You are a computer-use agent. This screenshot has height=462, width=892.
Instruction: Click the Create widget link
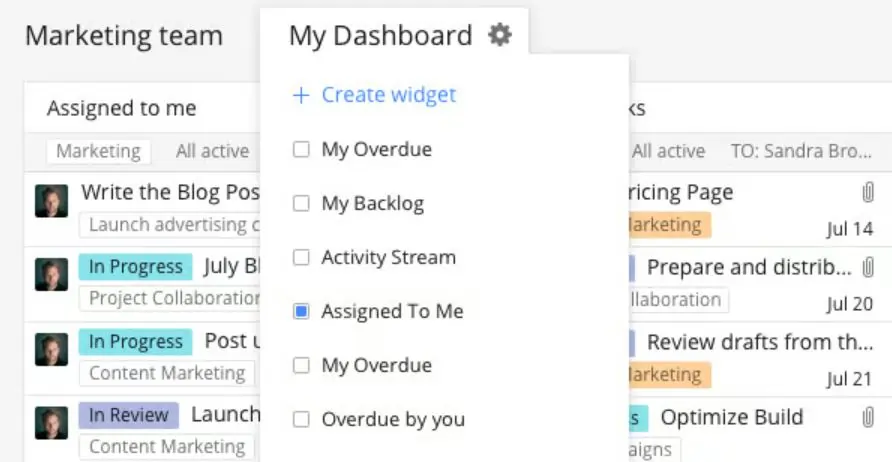click(x=374, y=95)
